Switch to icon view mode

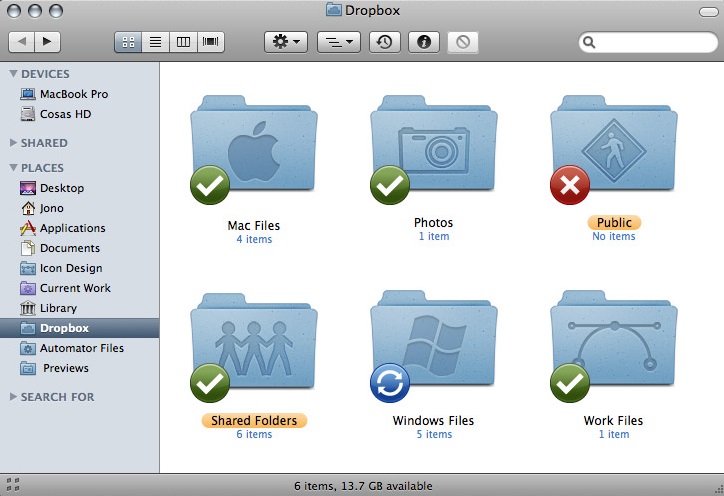tap(128, 42)
